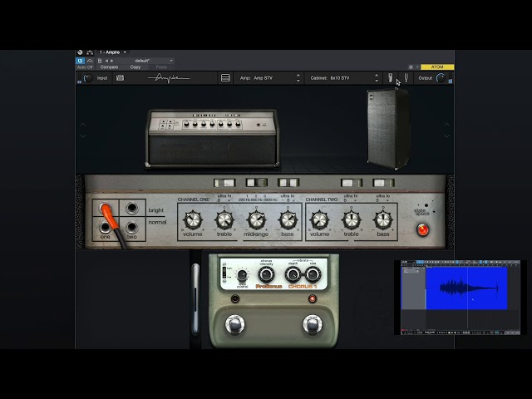
Task: Step the Amp model with up/down arrows
Action: (298, 78)
